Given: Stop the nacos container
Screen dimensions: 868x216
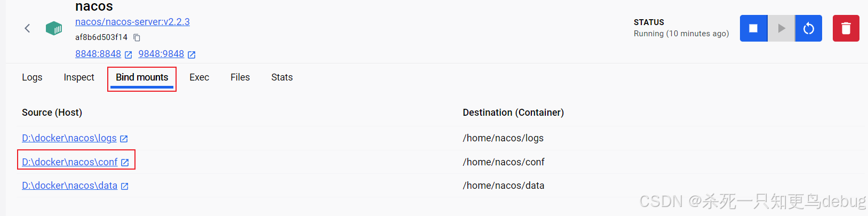Looking at the screenshot, I should [753, 28].
